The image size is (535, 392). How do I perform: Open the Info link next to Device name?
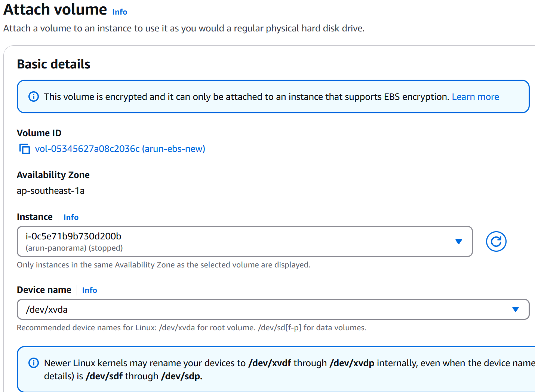[x=90, y=290]
